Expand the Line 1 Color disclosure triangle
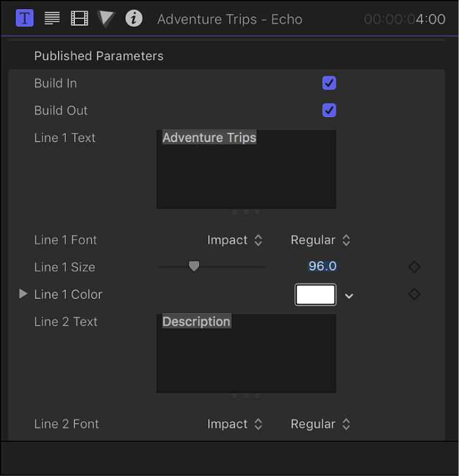This screenshot has height=476, width=460. point(23,294)
